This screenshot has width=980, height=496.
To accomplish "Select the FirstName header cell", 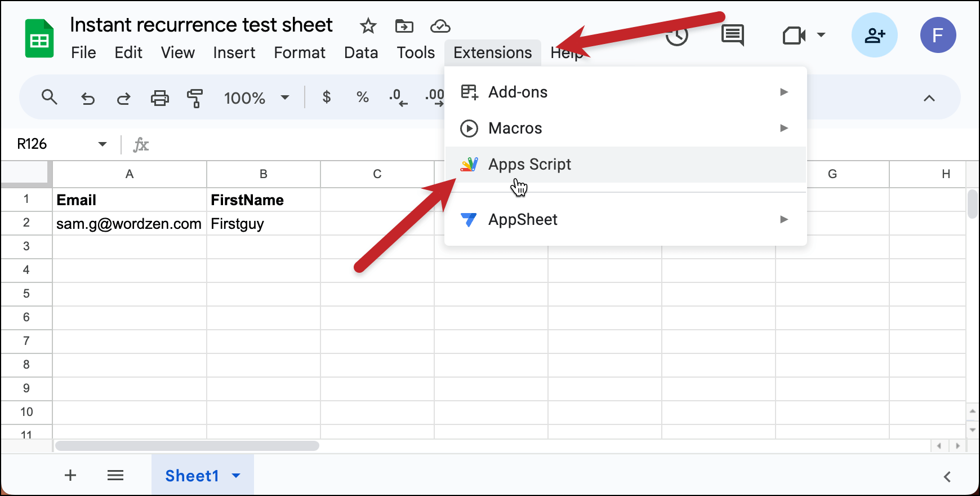I will (264, 200).
